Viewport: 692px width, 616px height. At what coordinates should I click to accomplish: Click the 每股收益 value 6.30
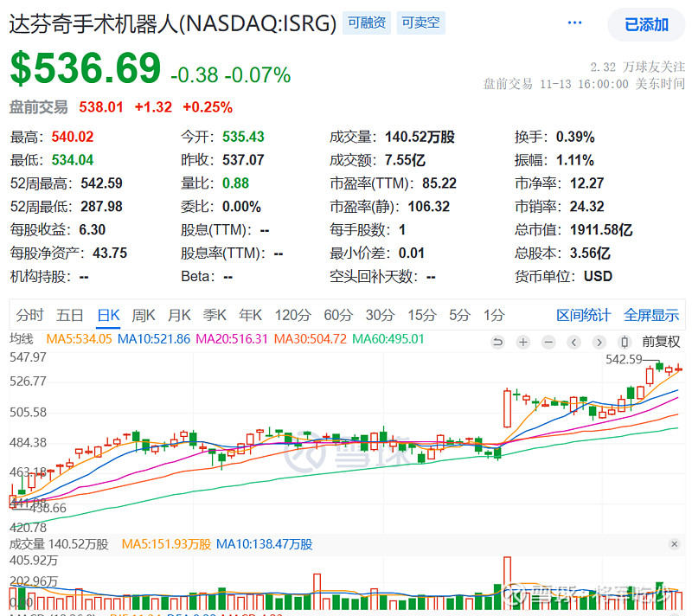[x=93, y=230]
